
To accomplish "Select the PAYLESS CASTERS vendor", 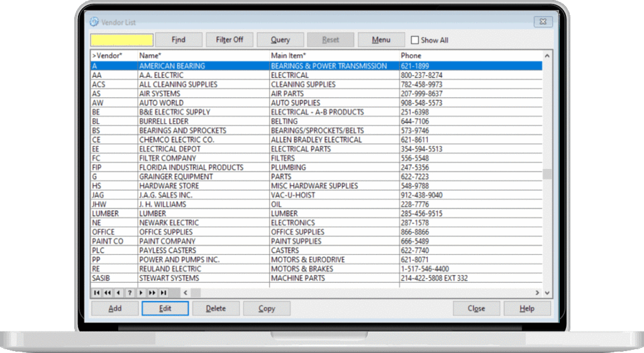I will point(316,251).
